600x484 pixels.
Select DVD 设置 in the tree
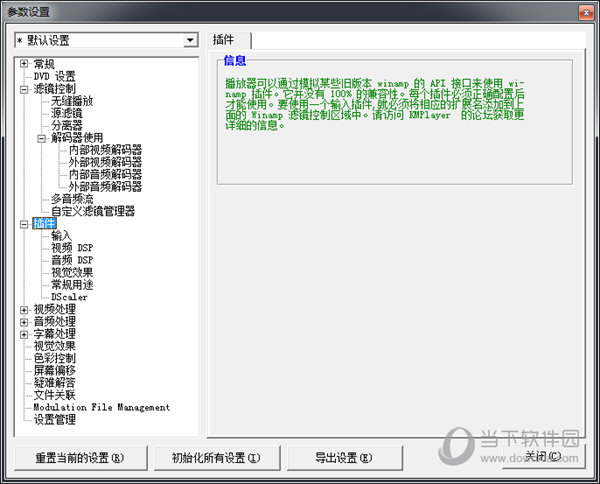(54, 76)
